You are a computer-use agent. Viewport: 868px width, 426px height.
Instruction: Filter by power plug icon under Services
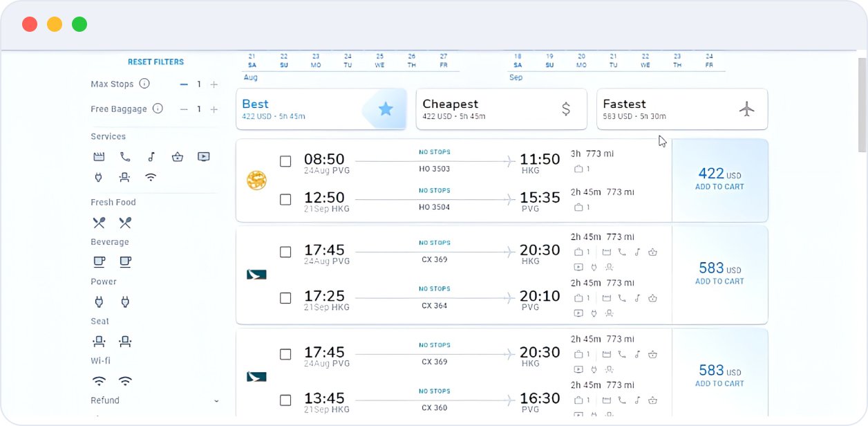[98, 177]
